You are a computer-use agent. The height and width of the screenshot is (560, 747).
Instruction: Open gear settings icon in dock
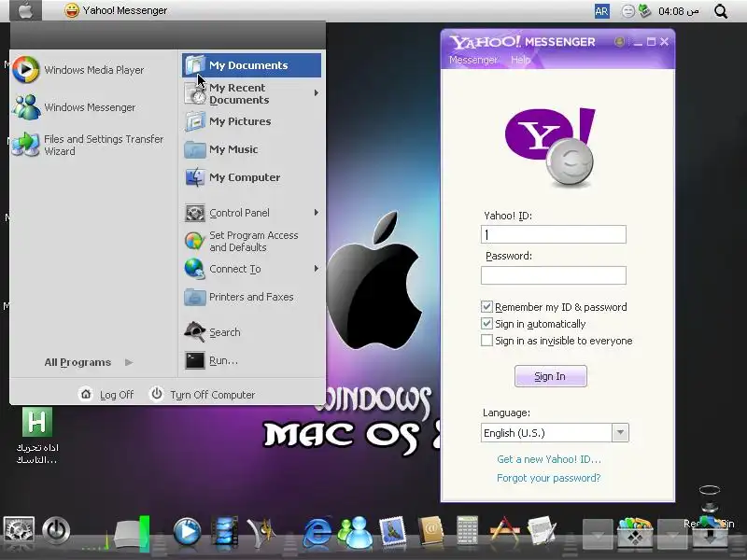pyautogui.click(x=19, y=531)
